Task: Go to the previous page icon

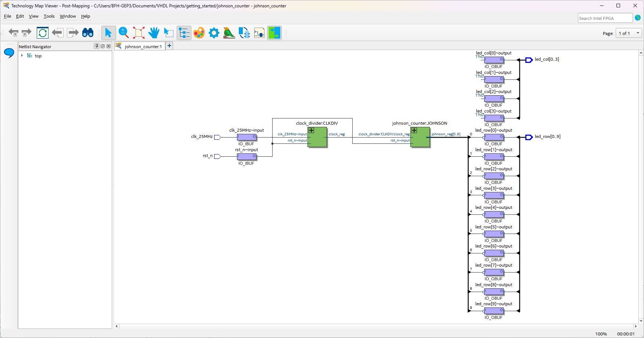Action: coord(57,33)
